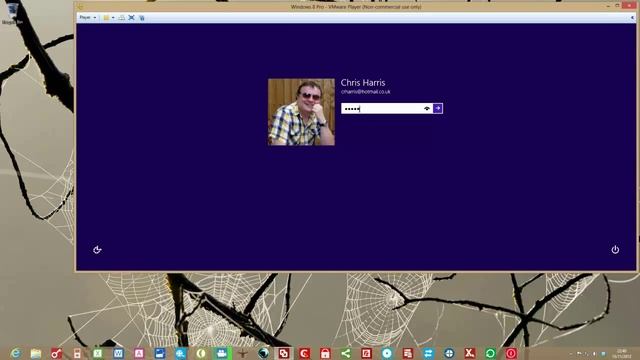
Task: Open the Player menu in VMware toolbar
Action: click(87, 18)
